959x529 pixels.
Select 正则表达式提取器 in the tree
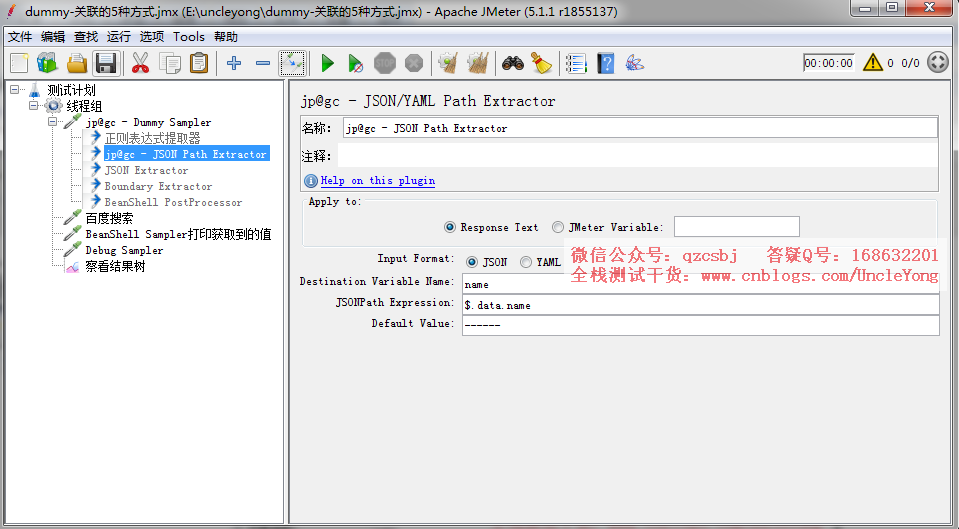152,138
